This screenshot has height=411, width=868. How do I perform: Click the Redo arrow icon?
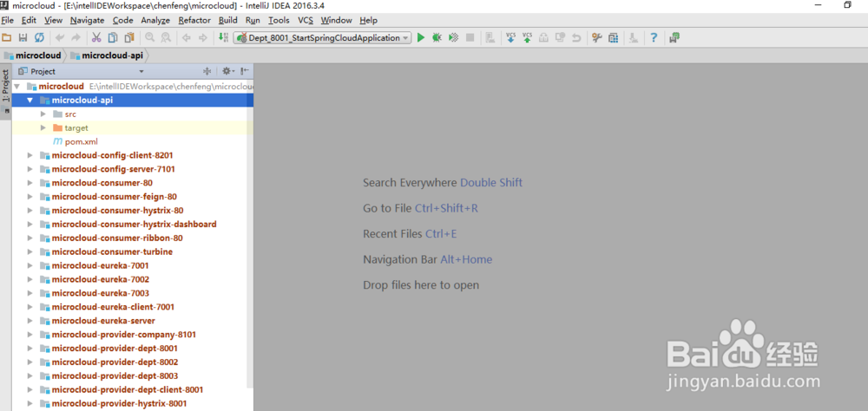(x=76, y=37)
